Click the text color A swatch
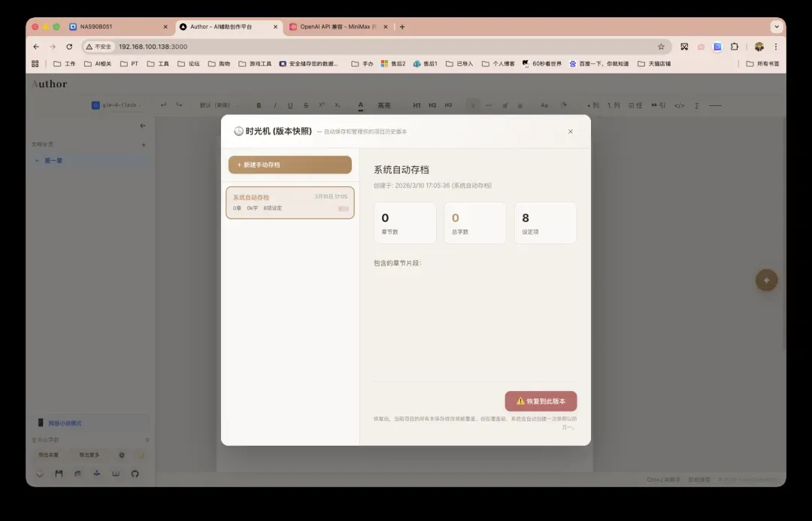 tap(360, 105)
